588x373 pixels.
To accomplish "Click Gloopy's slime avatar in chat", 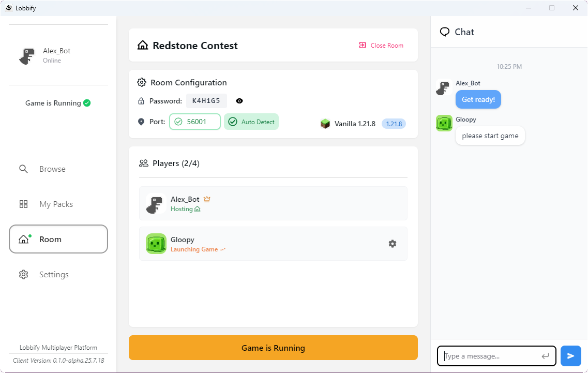I will click(444, 123).
